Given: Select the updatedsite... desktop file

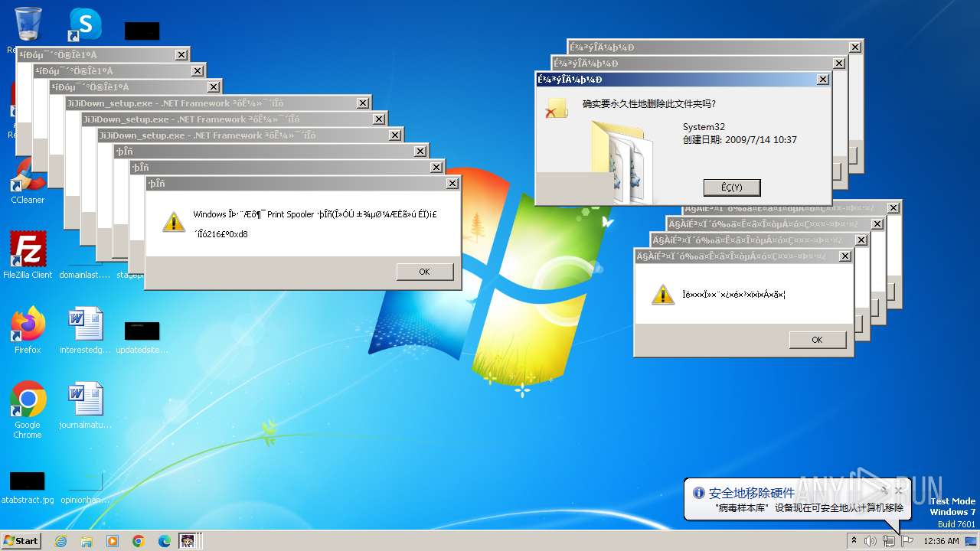Looking at the screenshot, I should tap(142, 337).
